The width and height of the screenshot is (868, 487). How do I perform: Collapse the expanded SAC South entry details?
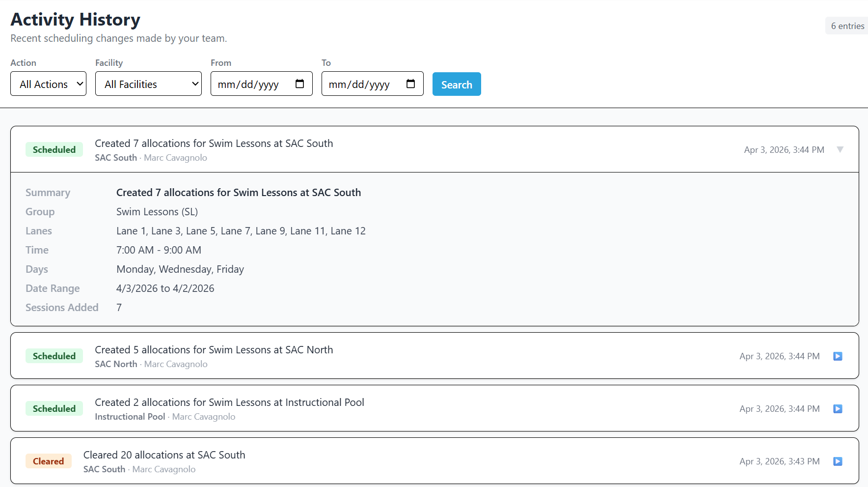(841, 149)
